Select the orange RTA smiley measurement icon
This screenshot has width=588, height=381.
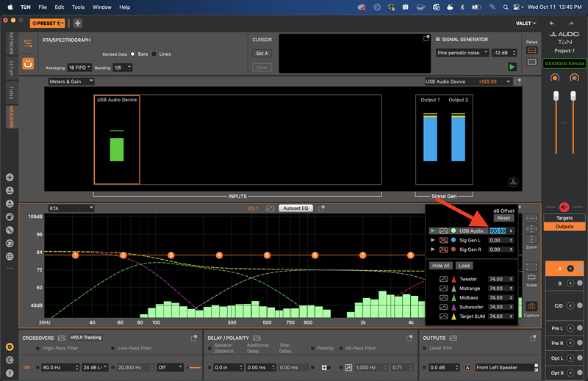pyautogui.click(x=28, y=64)
